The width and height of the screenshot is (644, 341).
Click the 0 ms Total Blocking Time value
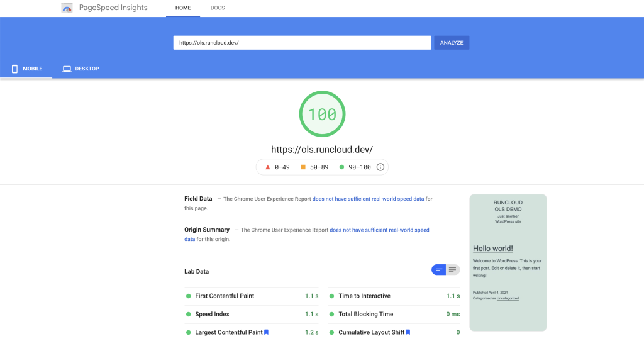coord(453,314)
